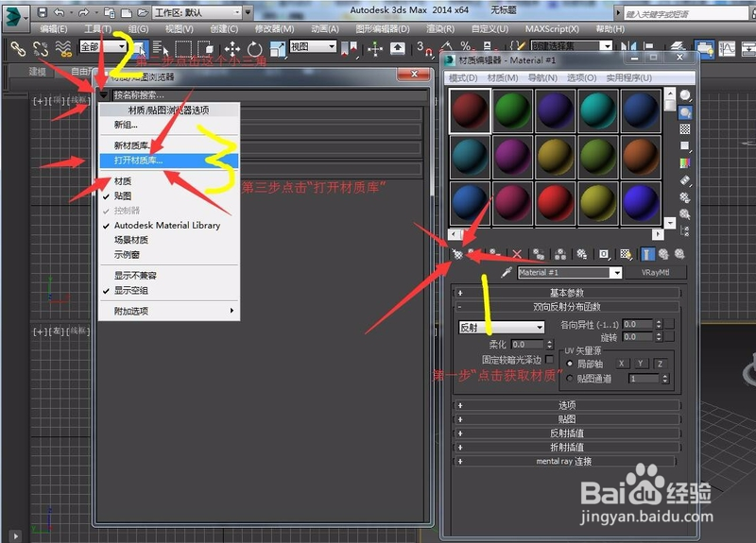Select the 贴图通道 radio button

(x=570, y=379)
